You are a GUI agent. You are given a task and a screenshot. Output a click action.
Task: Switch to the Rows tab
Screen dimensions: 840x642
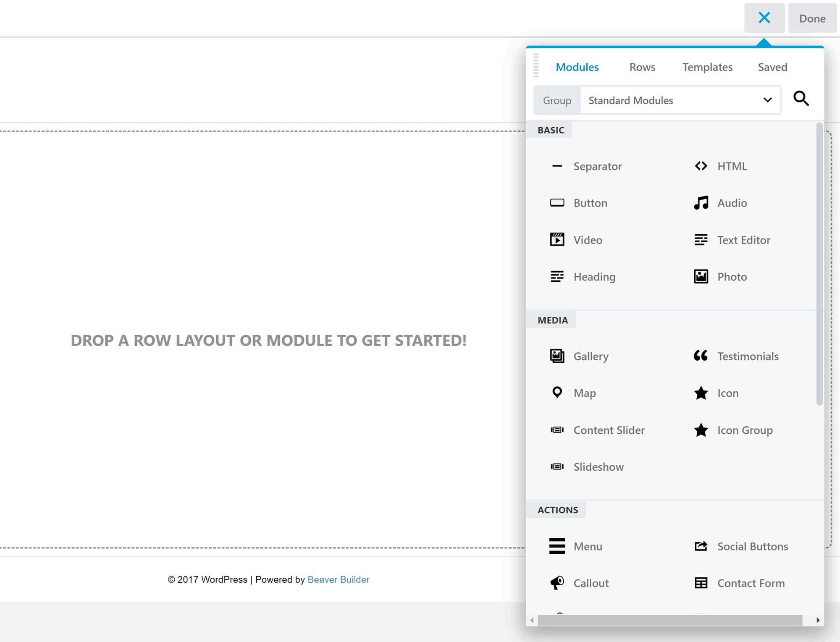[641, 67]
